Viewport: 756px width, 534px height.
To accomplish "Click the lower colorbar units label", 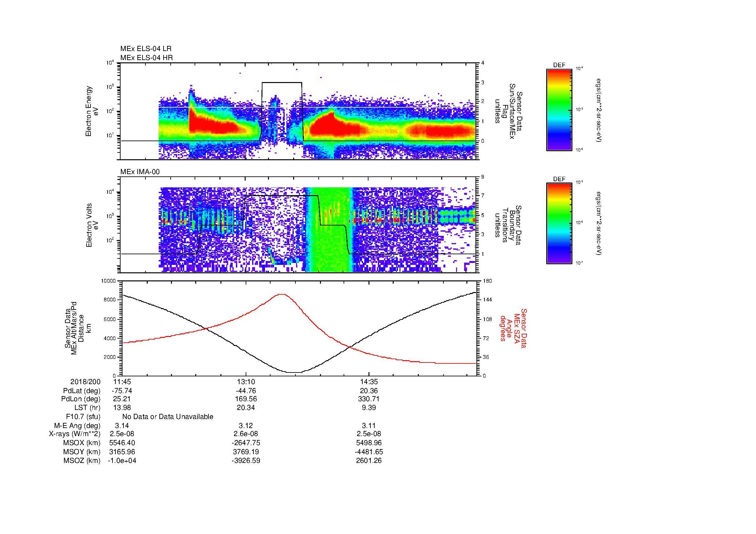I will [x=599, y=224].
